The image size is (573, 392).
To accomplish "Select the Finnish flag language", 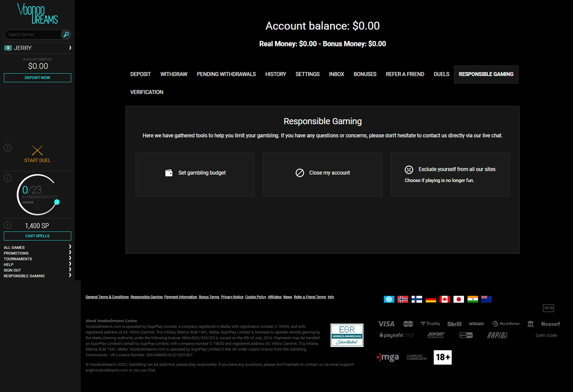I will 417,299.
